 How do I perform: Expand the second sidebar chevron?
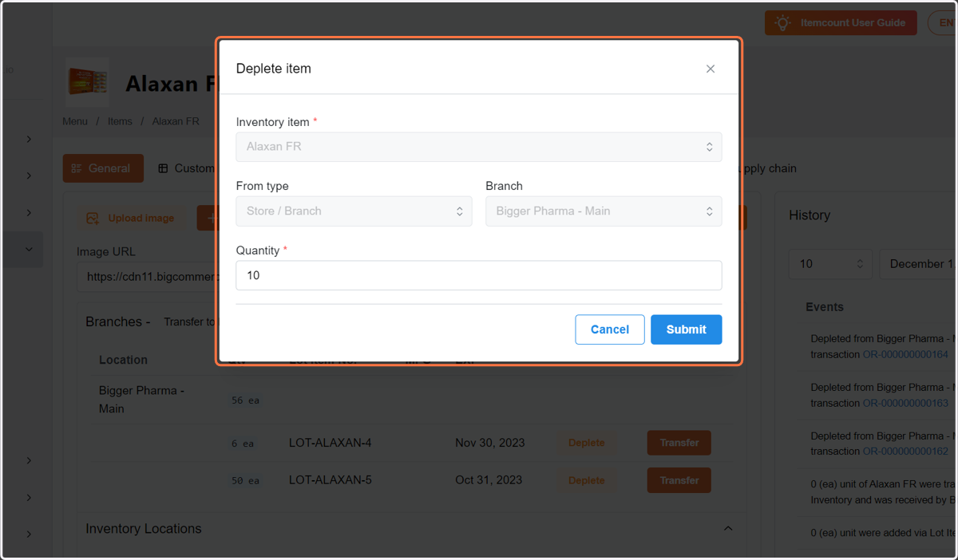click(x=29, y=175)
